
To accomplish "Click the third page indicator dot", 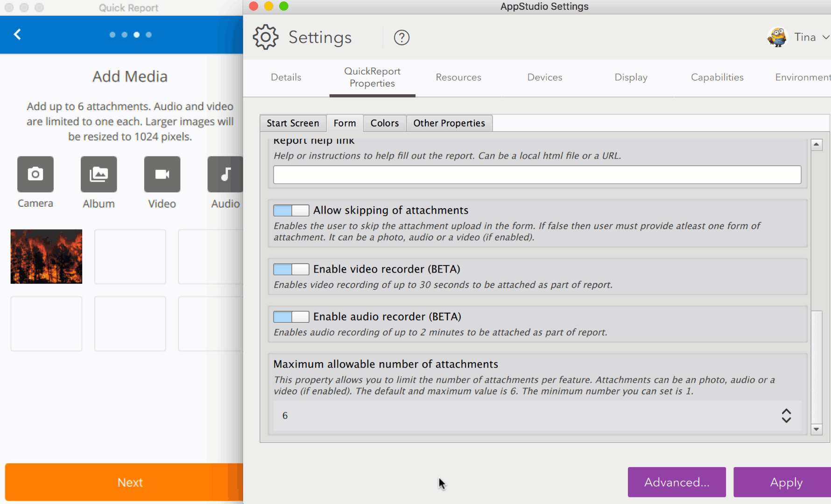I will [136, 35].
